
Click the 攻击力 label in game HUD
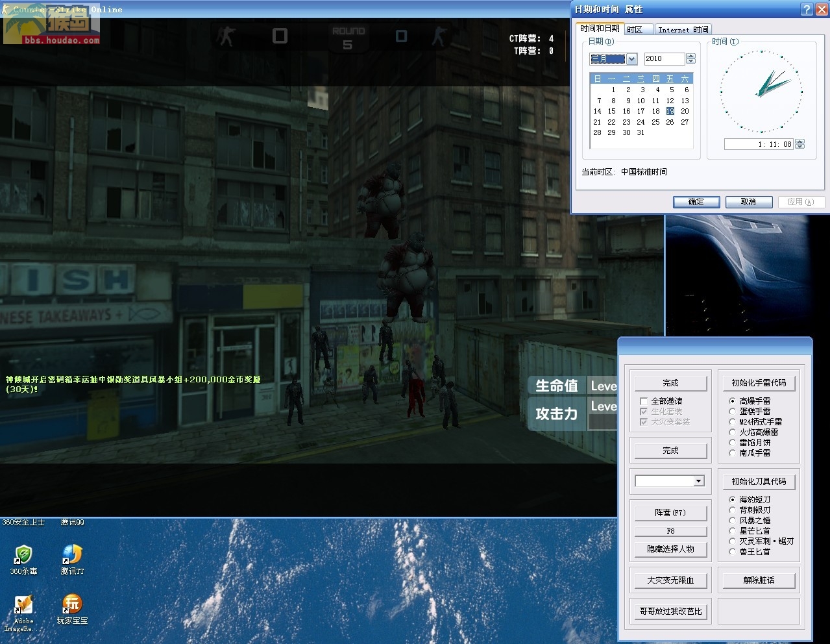pyautogui.click(x=556, y=414)
